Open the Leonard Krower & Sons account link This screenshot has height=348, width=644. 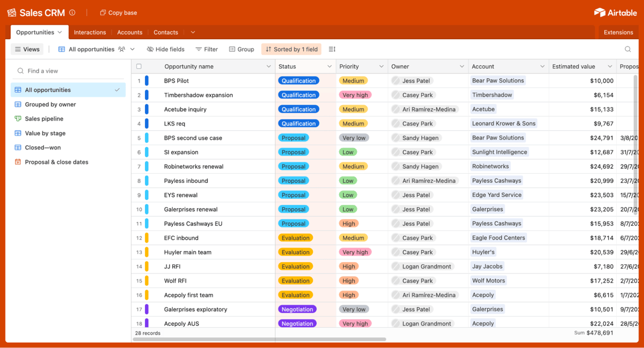(x=504, y=123)
